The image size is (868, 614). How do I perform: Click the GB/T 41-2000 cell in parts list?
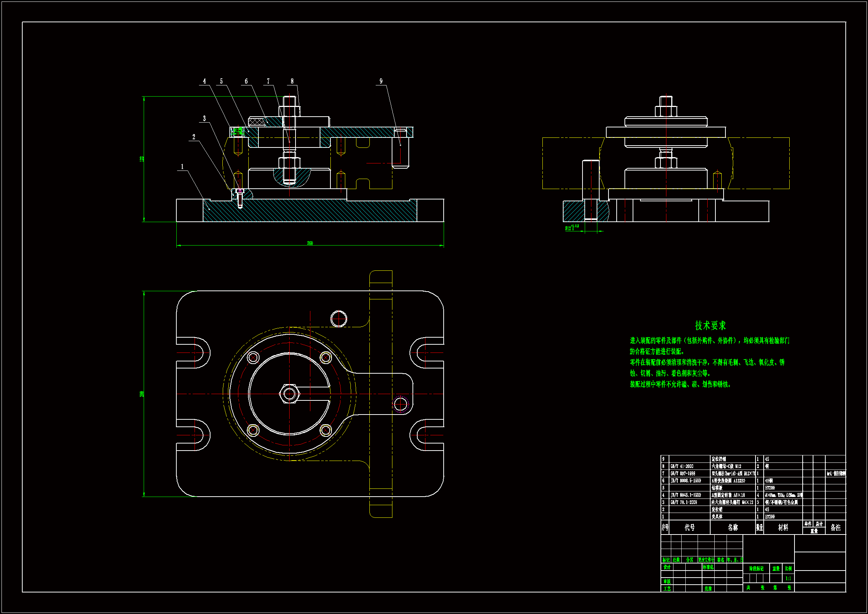click(x=682, y=467)
